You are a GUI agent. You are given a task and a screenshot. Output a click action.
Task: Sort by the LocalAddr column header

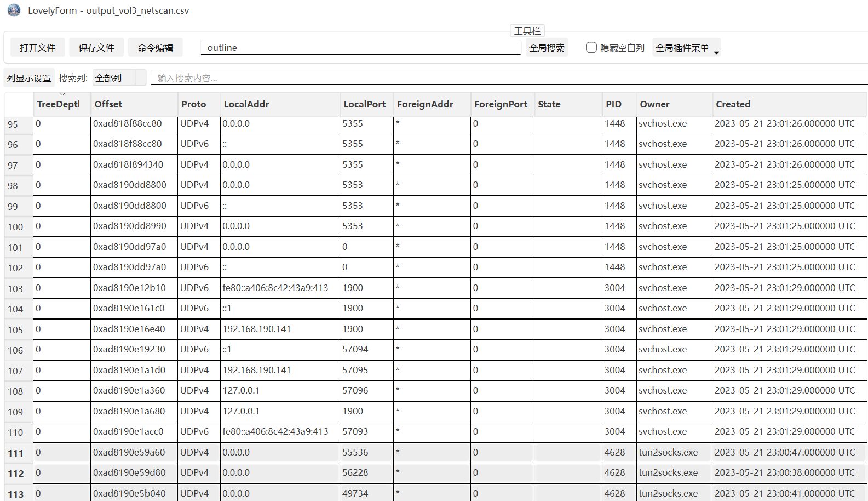(x=280, y=104)
